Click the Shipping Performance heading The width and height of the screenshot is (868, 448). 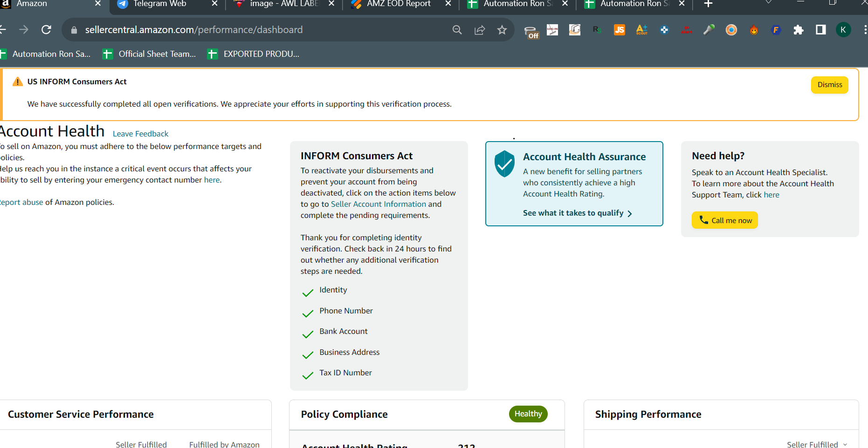648,414
